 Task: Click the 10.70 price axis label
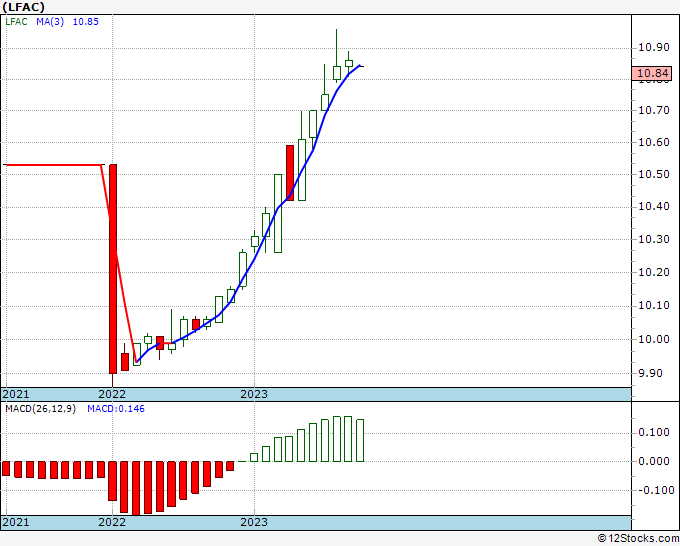654,110
